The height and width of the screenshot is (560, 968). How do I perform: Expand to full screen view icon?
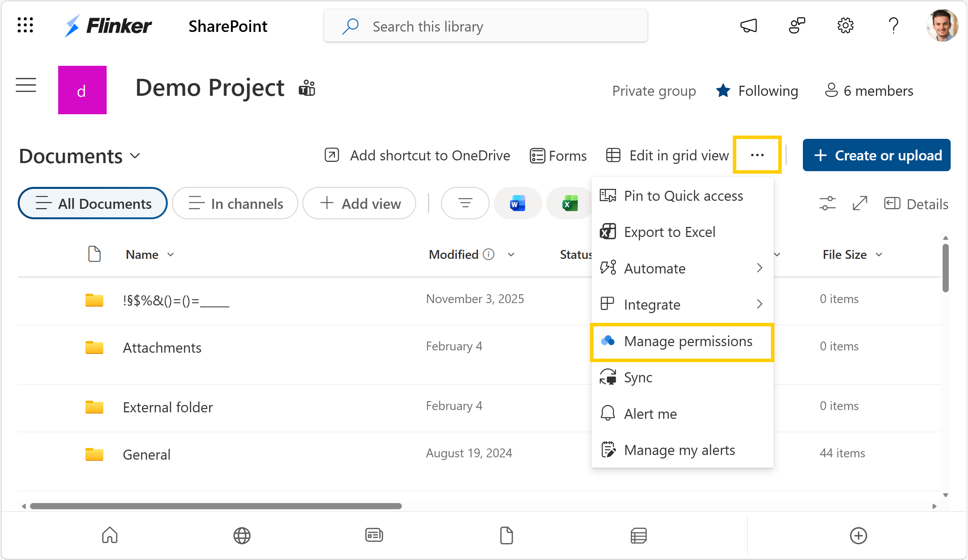pos(860,203)
